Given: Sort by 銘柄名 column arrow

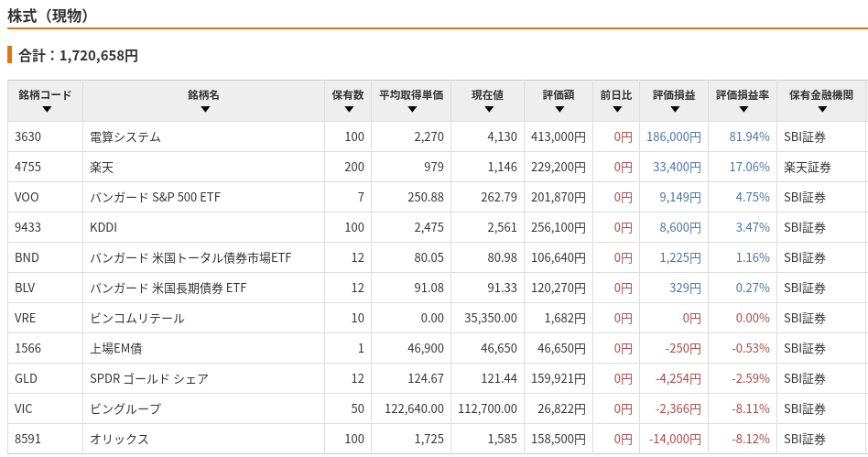Looking at the screenshot, I should click(205, 109).
